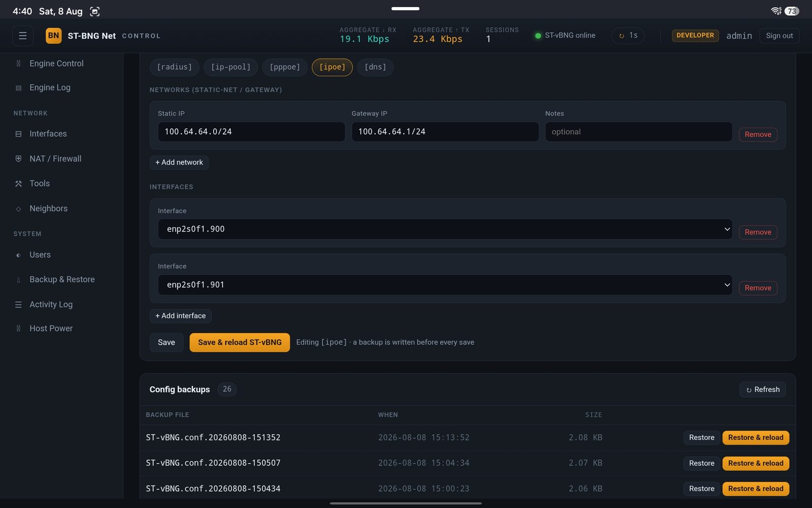Viewport: 812px width, 508px height.
Task: Click the size value 2.07 KB
Action: click(x=585, y=463)
